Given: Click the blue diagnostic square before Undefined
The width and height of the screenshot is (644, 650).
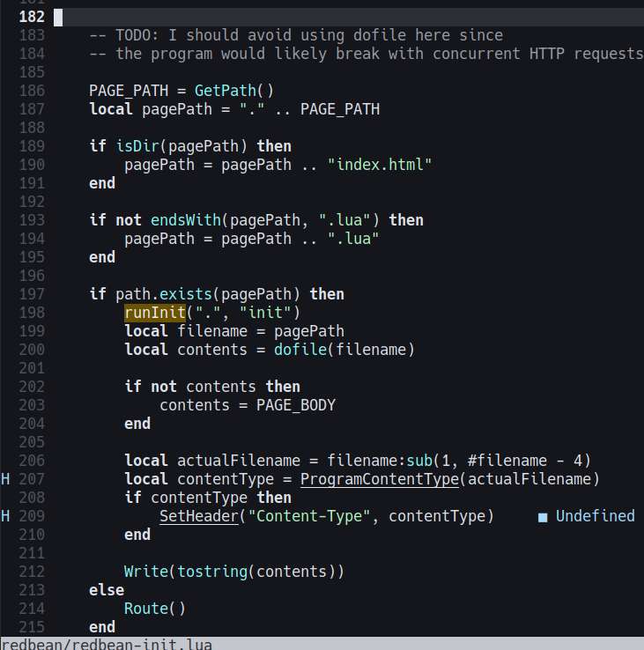Looking at the screenshot, I should coord(543,517).
